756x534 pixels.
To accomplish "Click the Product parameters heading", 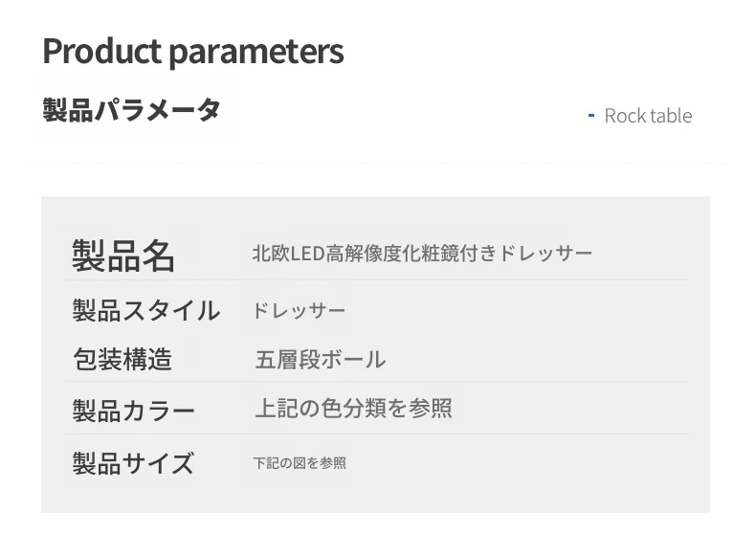I will (193, 52).
